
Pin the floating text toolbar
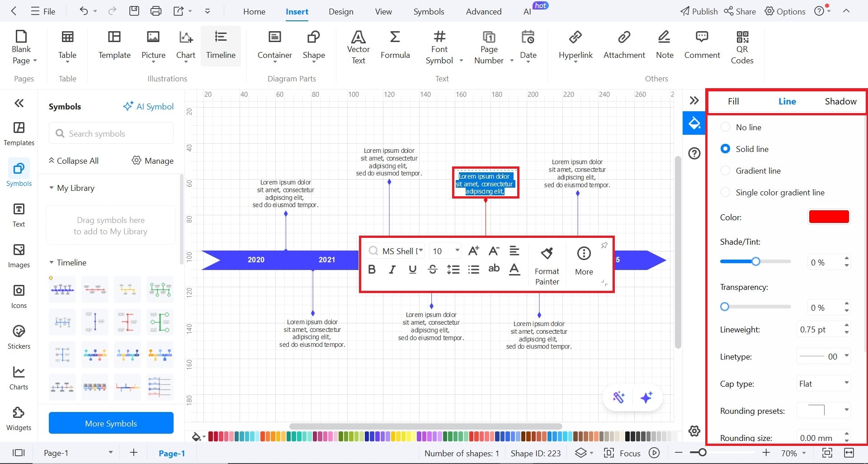604,245
